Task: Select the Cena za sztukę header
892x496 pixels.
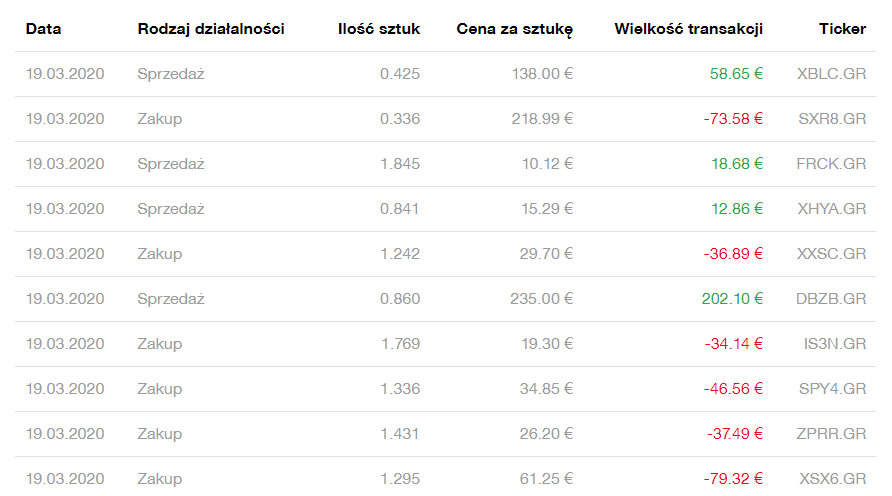Action: (x=514, y=29)
